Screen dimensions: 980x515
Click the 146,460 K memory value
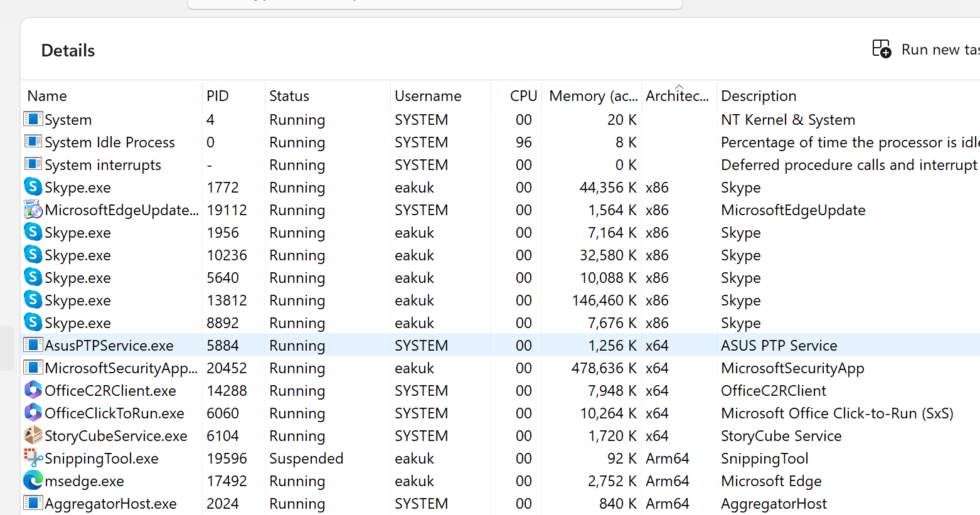click(604, 300)
